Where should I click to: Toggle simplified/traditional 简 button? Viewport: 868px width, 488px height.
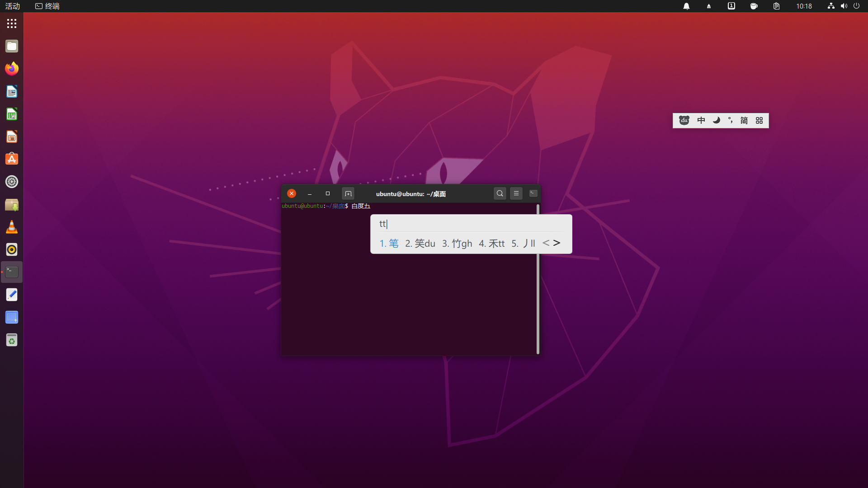tap(744, 120)
